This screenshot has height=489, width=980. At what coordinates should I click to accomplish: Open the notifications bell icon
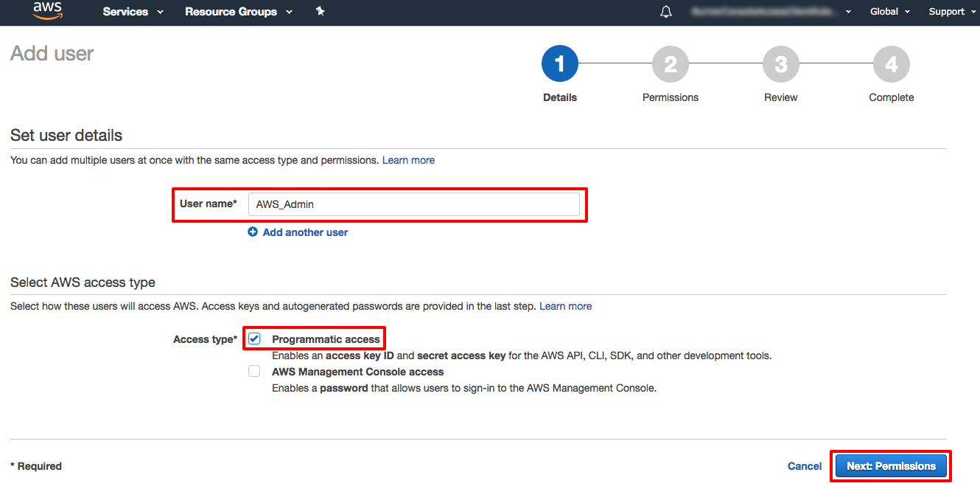pos(666,12)
